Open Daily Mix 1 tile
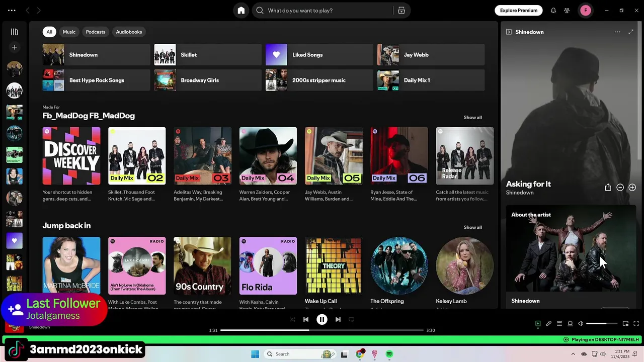Screen dimensions: 644x362 [431, 80]
